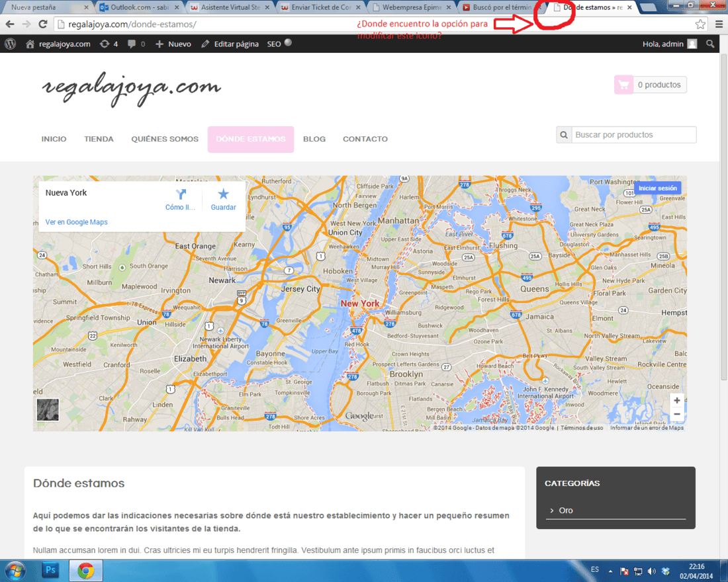The height and width of the screenshot is (582, 728).
Task: Open the BLOG menu item
Action: click(x=314, y=139)
